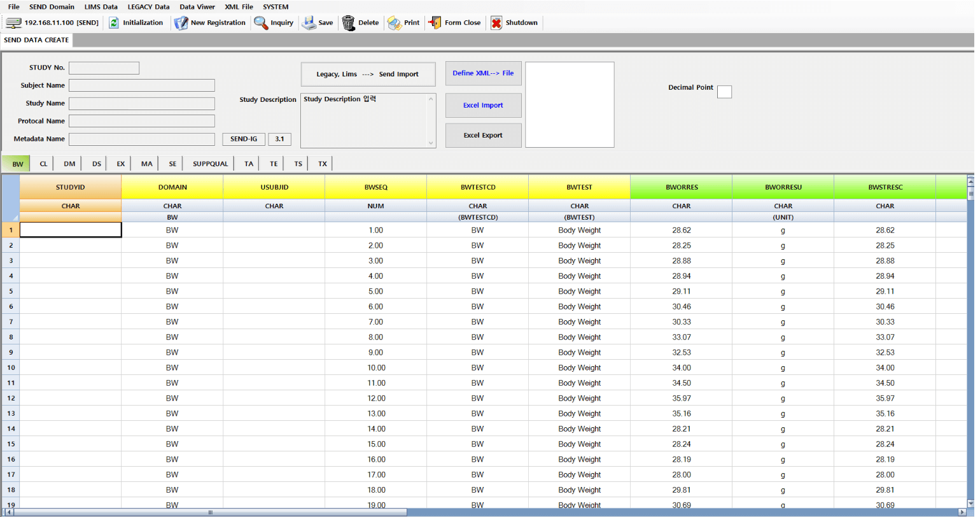Viewport: 980px width, 517px height.
Task: Click the grid's horizontal scrollbar right arrow
Action: click(962, 512)
